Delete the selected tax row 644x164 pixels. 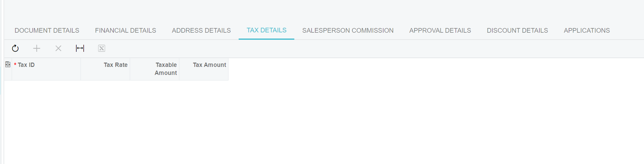click(x=58, y=48)
